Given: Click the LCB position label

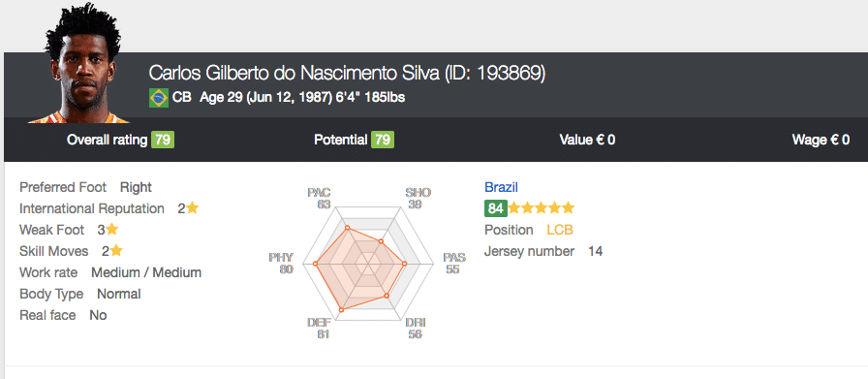Looking at the screenshot, I should coord(560,230).
